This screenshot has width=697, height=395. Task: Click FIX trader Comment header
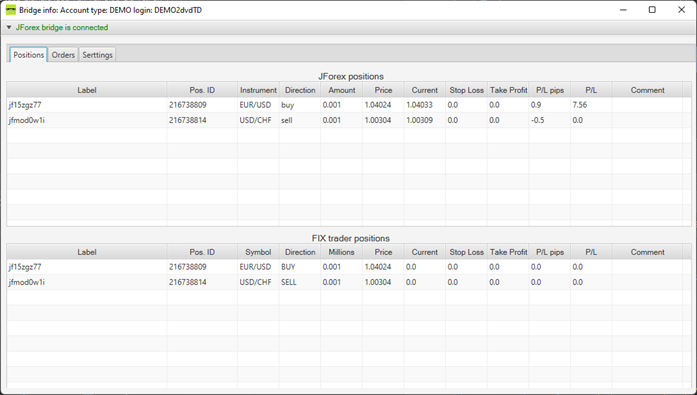(x=647, y=252)
